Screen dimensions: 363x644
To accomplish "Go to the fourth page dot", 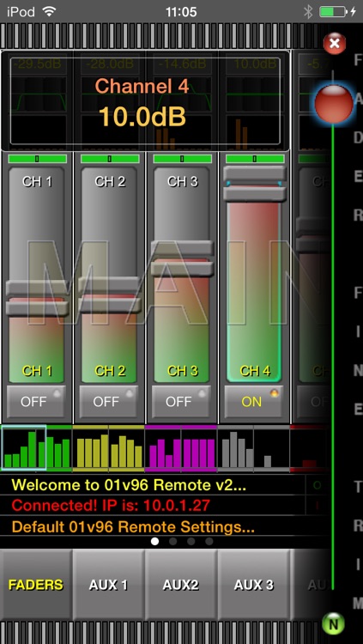I will [x=209, y=541].
